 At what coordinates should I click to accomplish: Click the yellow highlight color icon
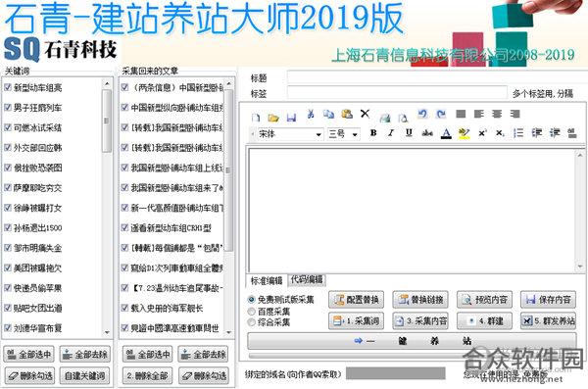click(464, 133)
